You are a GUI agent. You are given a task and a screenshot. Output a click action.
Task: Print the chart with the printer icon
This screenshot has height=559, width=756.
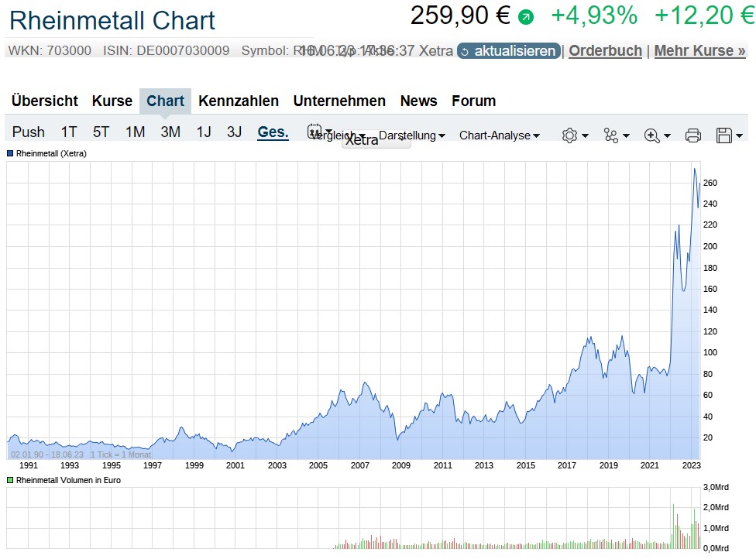point(692,135)
